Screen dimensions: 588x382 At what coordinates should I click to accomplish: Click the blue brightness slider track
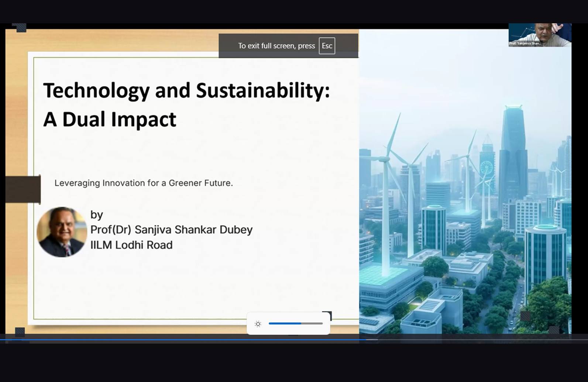tap(285, 324)
